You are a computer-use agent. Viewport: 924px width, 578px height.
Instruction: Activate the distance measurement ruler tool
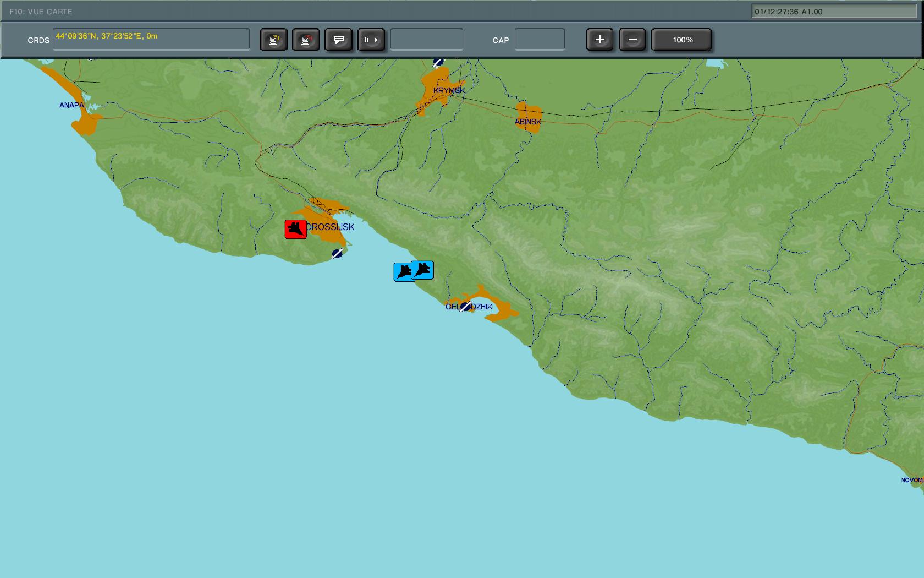point(371,40)
